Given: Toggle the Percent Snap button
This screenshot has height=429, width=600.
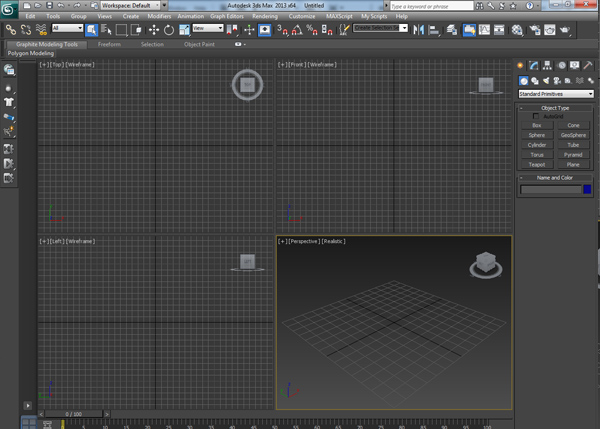Looking at the screenshot, I should coord(312,29).
